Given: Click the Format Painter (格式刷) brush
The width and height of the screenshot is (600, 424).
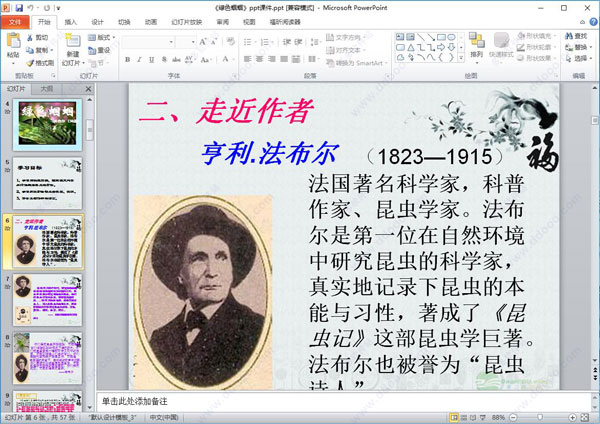Looking at the screenshot, I should [x=40, y=63].
